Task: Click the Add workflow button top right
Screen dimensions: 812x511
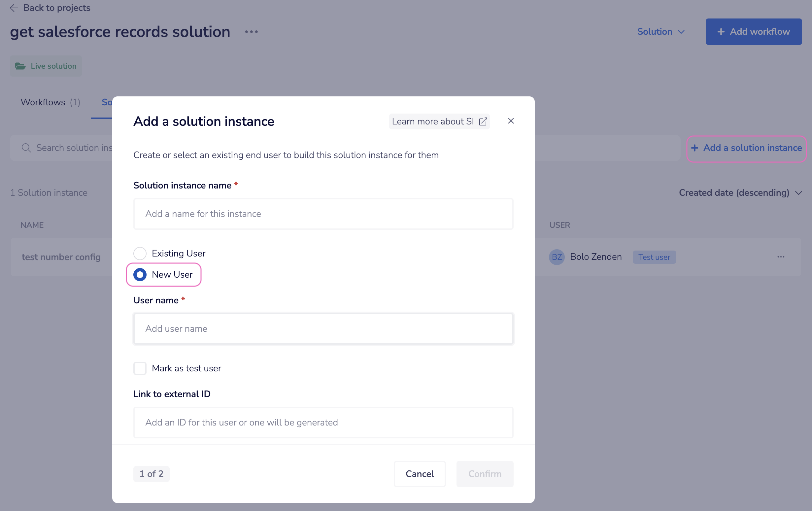Action: pos(754,31)
